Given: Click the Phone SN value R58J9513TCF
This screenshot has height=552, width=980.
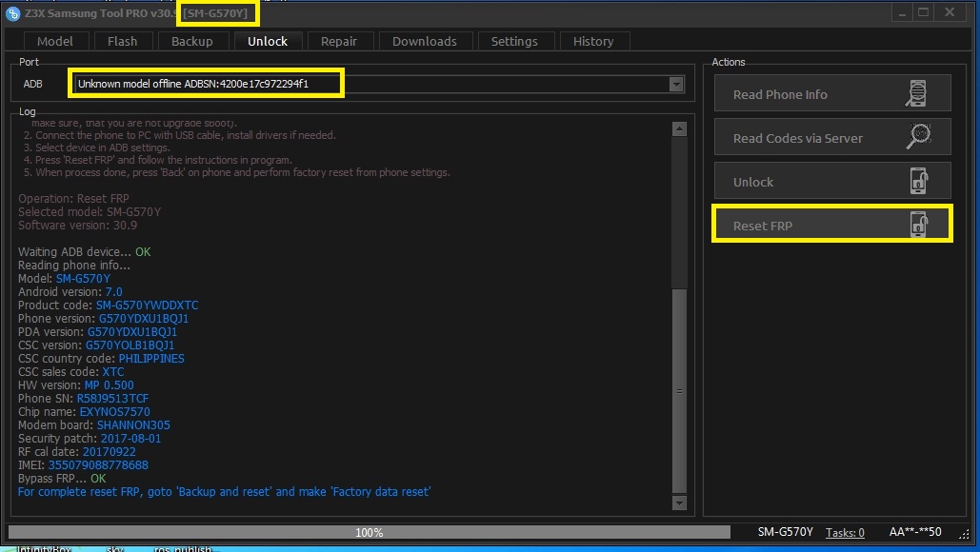Looking at the screenshot, I should tap(112, 399).
